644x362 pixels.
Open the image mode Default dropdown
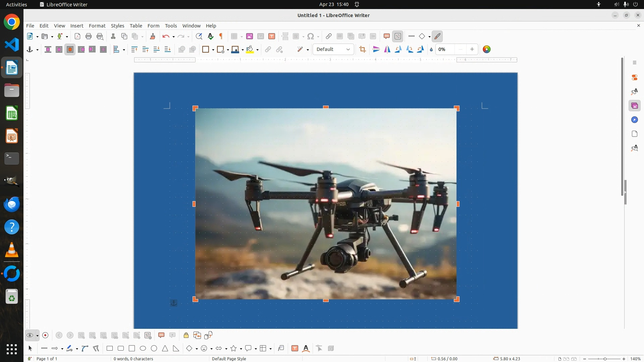point(333,49)
